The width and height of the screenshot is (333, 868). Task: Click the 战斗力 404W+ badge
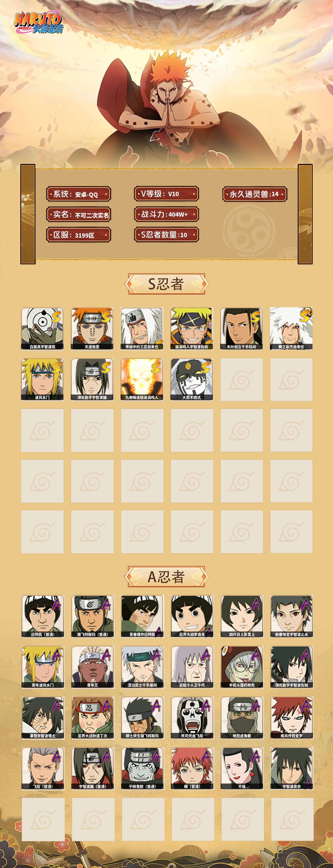click(x=166, y=214)
